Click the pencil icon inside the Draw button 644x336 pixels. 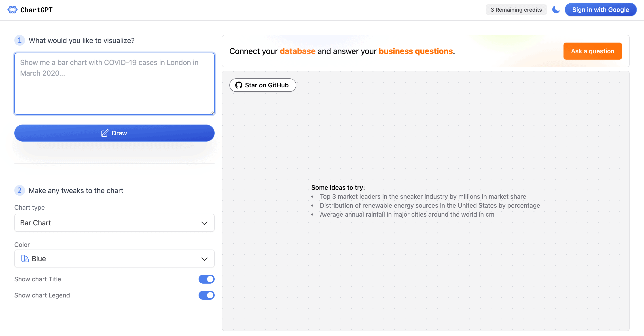pyautogui.click(x=104, y=133)
